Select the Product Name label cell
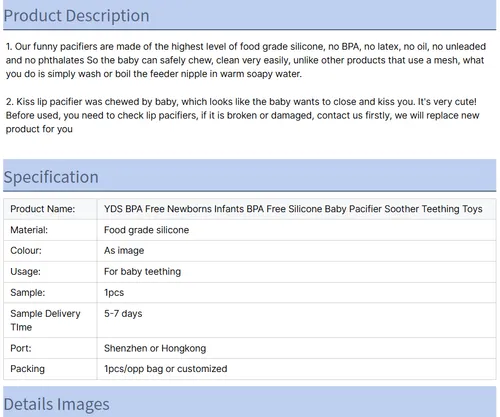Viewport: 500px width, 417px height. pyautogui.click(x=50, y=209)
